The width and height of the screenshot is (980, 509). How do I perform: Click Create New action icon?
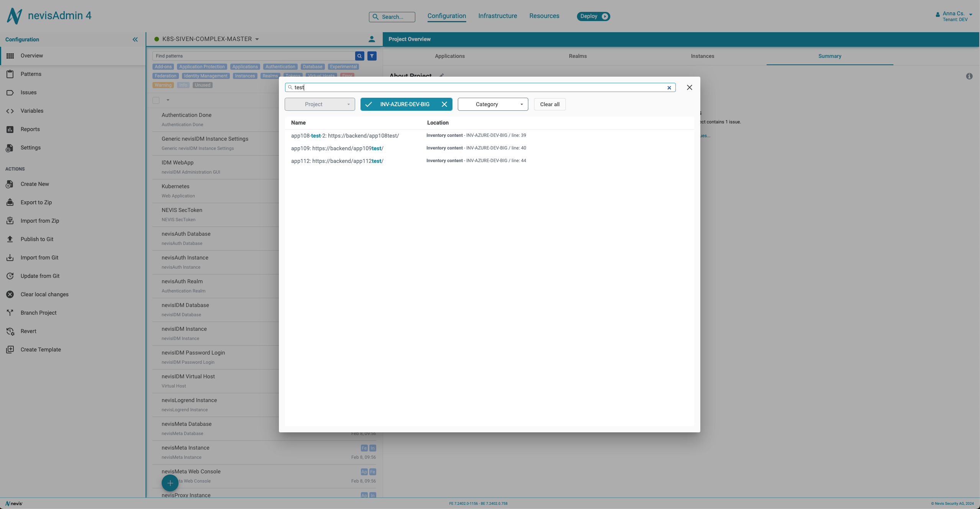tap(10, 184)
